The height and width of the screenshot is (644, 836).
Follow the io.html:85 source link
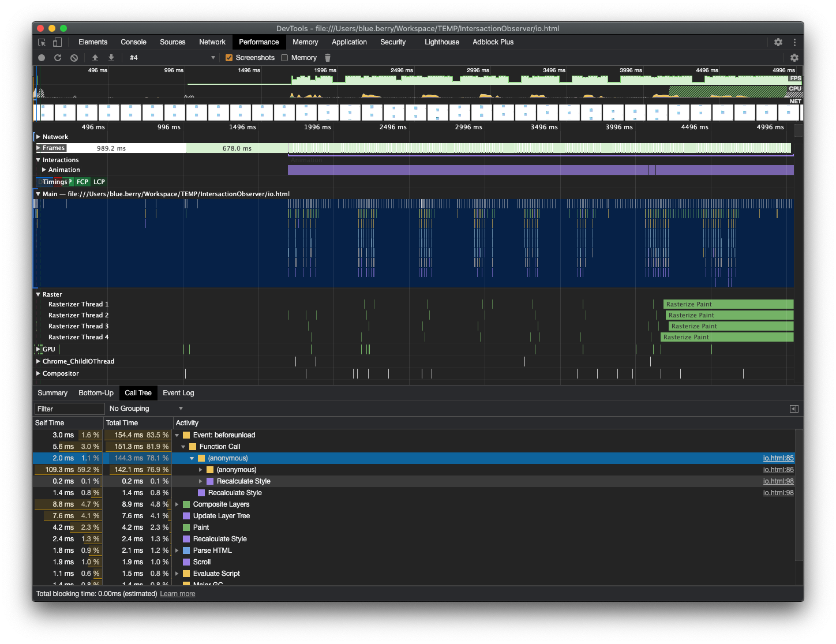coord(778,458)
